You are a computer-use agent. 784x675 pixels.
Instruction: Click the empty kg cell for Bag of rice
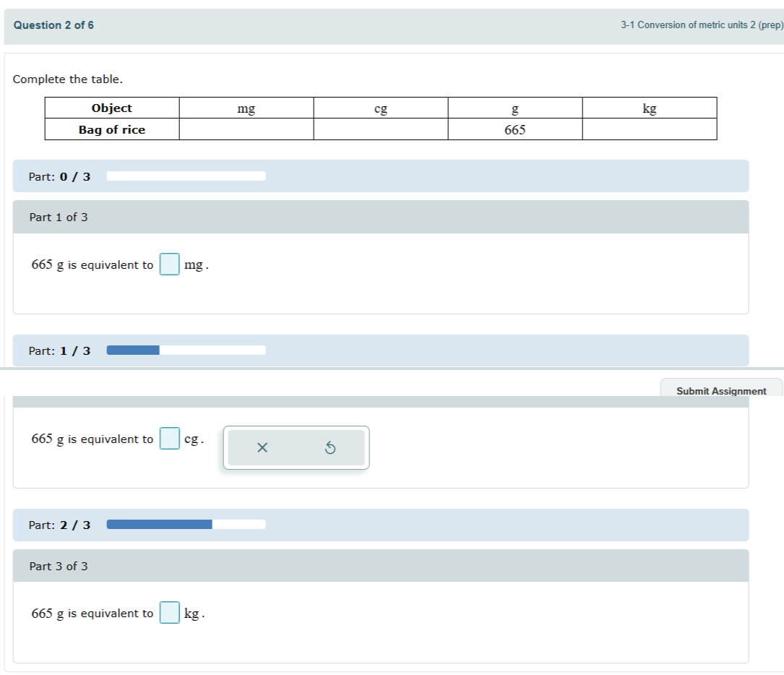[x=650, y=129]
